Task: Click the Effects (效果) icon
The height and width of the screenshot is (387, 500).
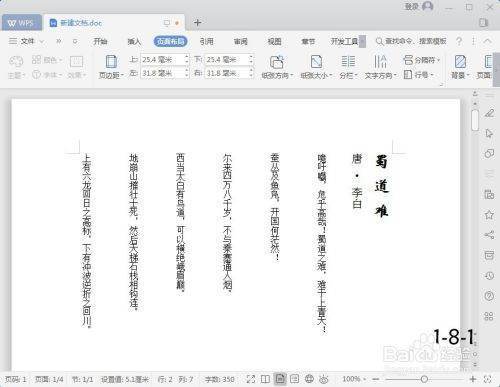Action: coord(76,62)
